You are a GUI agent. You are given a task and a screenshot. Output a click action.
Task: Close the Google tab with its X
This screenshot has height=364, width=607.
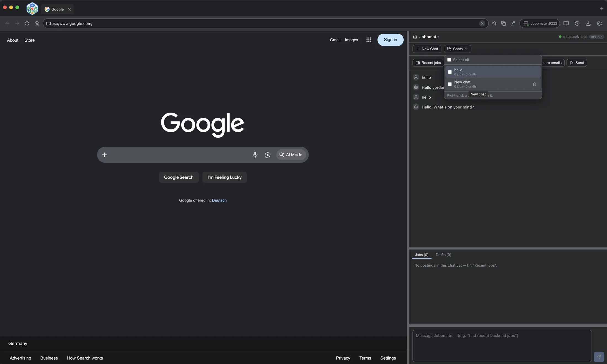(x=69, y=9)
